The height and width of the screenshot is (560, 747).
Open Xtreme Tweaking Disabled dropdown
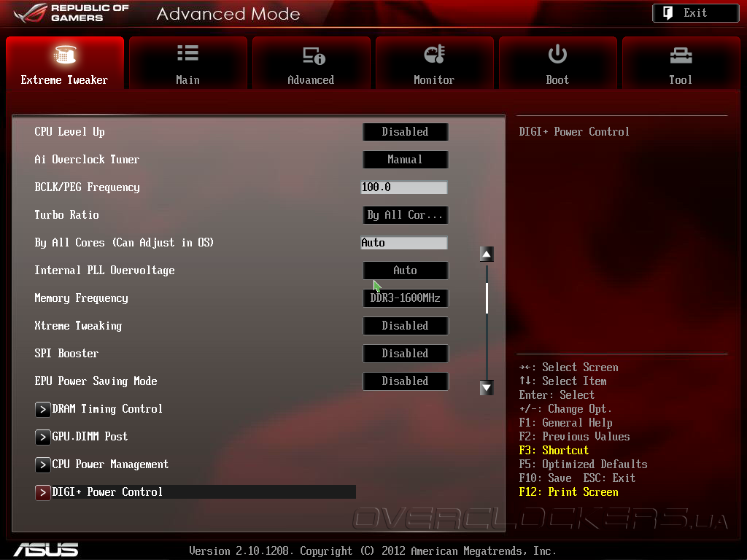click(405, 326)
